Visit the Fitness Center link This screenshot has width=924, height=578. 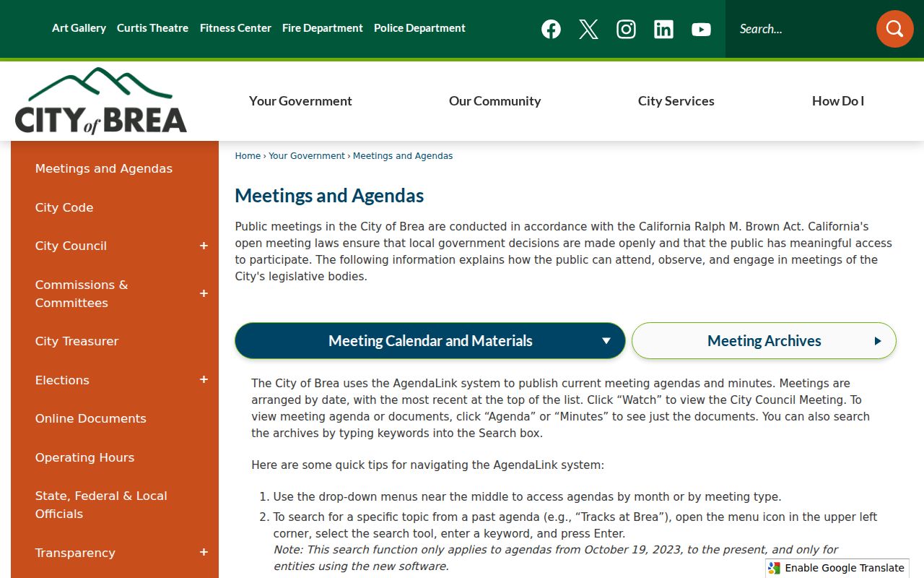coord(235,28)
